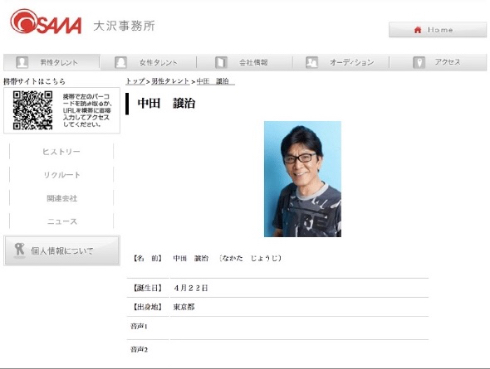Click the red house icon on Home button

(417, 30)
